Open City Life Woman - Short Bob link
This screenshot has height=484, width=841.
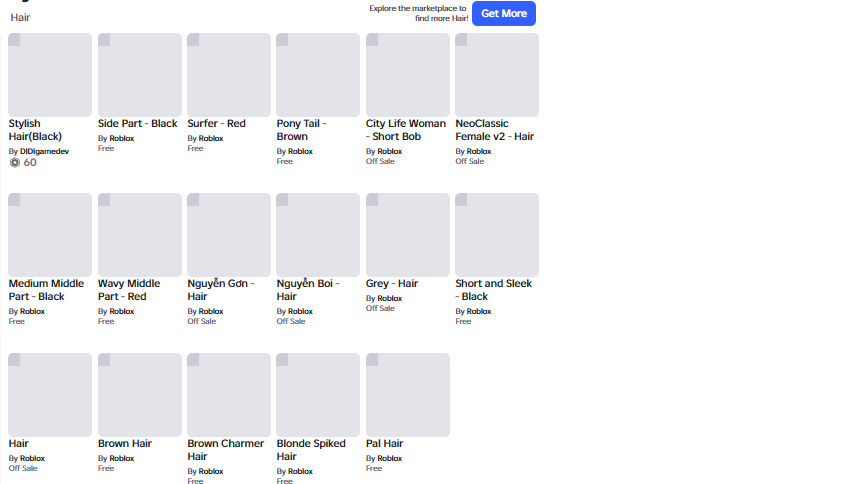(405, 130)
